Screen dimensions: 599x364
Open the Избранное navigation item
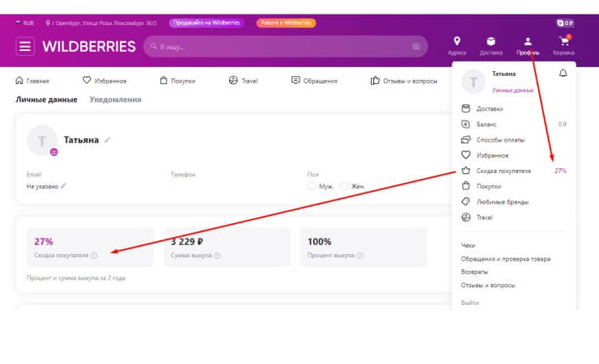(x=104, y=81)
